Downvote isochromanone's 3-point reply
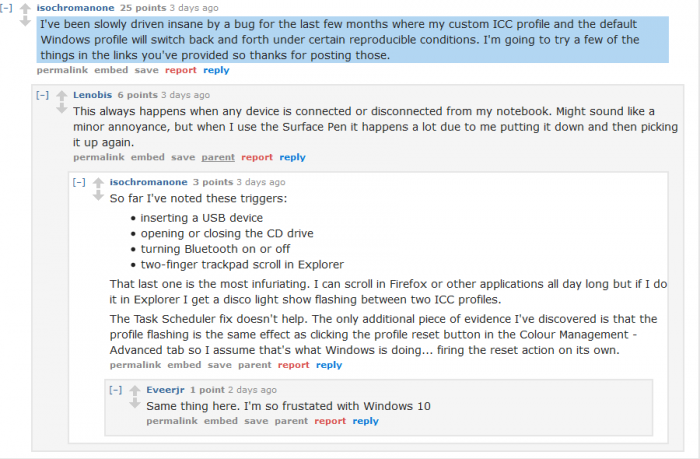Image resolution: width=700 pixels, height=459 pixels. [98, 198]
